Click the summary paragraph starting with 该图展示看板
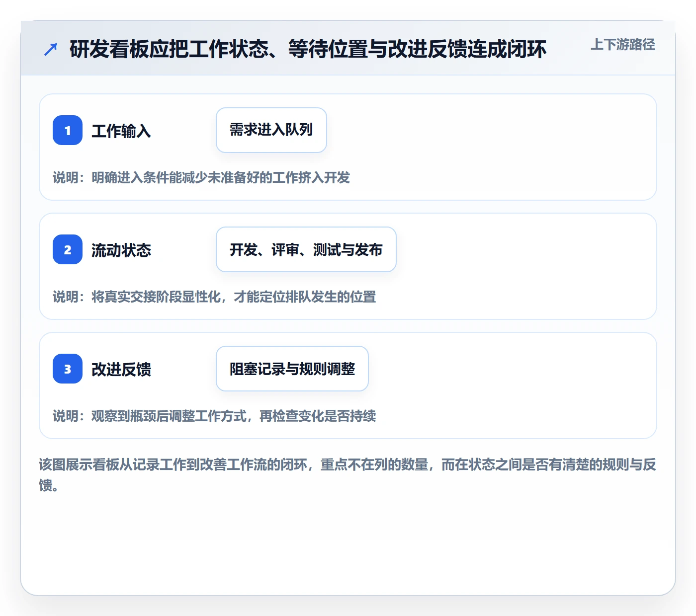This screenshot has height=616, width=696. [x=348, y=474]
